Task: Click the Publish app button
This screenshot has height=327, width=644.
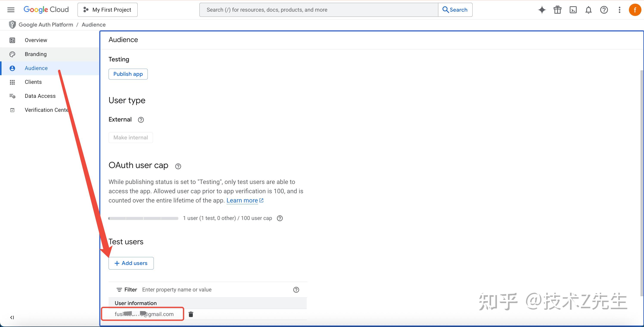Action: point(128,74)
